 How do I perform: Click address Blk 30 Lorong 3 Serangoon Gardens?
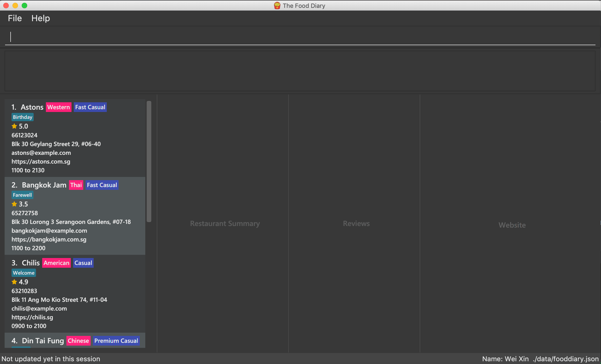(x=71, y=222)
